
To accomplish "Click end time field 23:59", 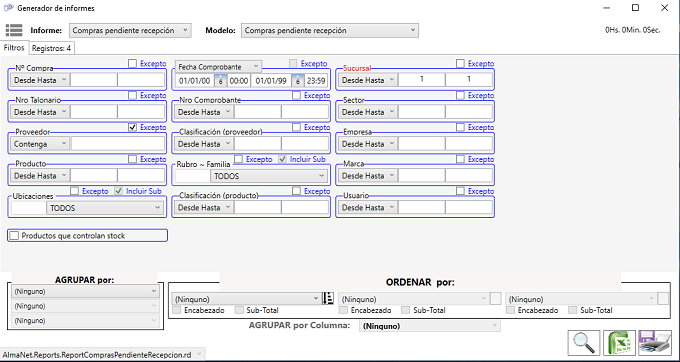I will tap(316, 81).
